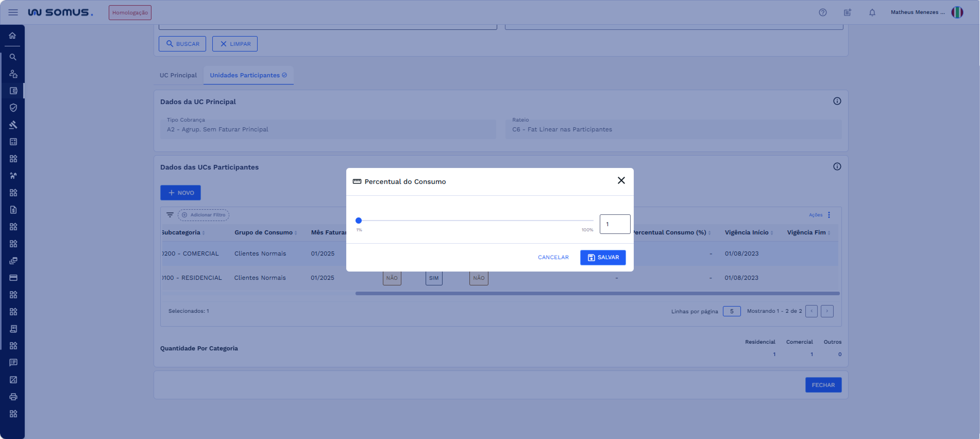Screen dimensions: 980x439
Task: Click the hamburger menu icon
Action: point(13,13)
